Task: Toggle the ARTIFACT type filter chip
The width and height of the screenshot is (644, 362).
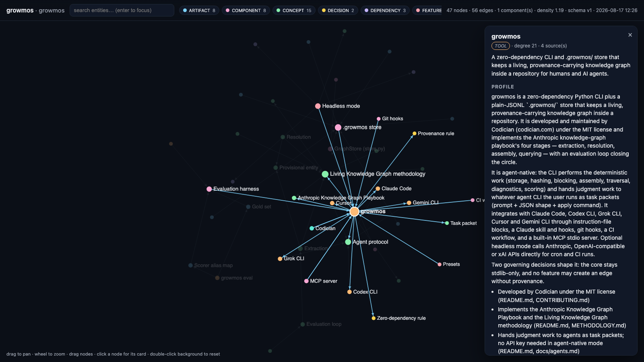Action: [199, 10]
